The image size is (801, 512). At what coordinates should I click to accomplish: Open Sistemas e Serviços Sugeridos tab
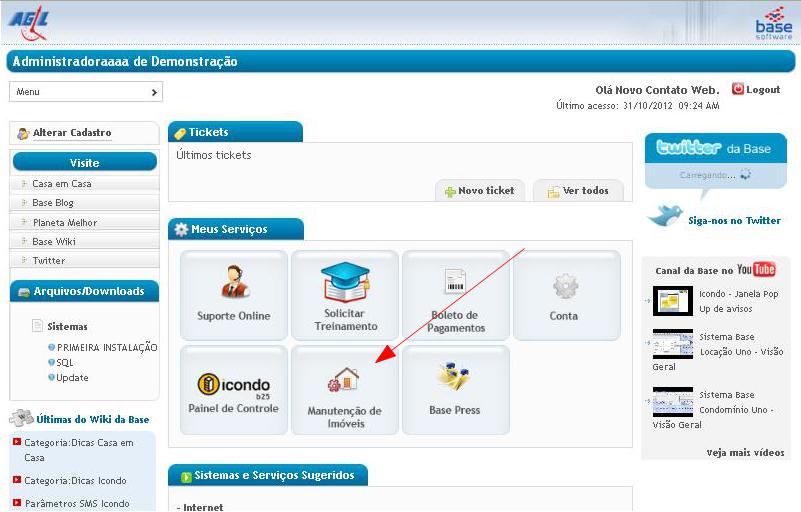tap(268, 475)
